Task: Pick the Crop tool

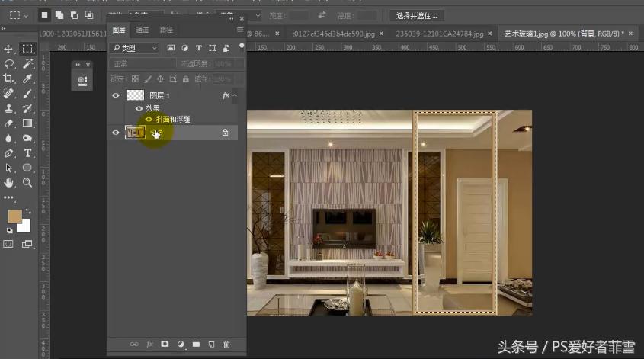Action: click(9, 79)
